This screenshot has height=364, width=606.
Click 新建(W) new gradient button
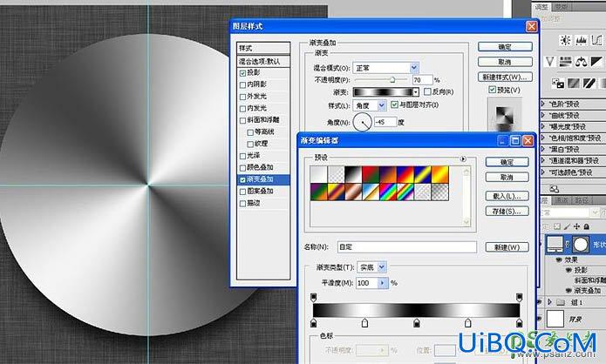click(x=507, y=247)
